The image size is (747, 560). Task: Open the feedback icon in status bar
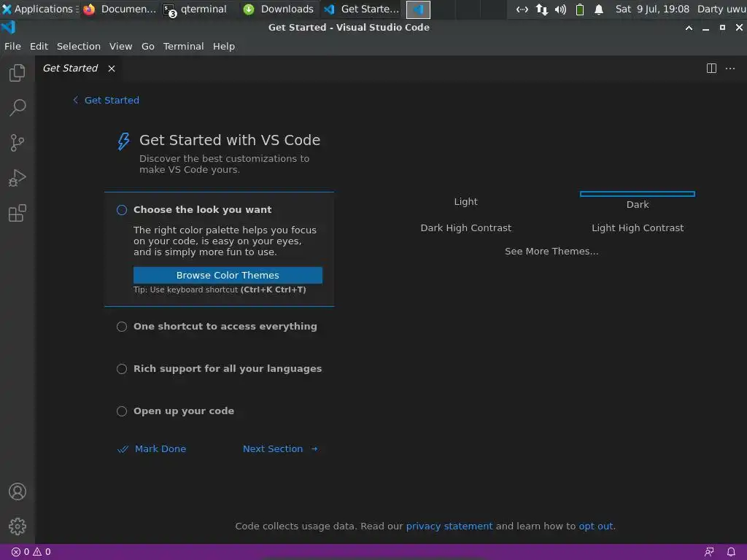pos(709,552)
